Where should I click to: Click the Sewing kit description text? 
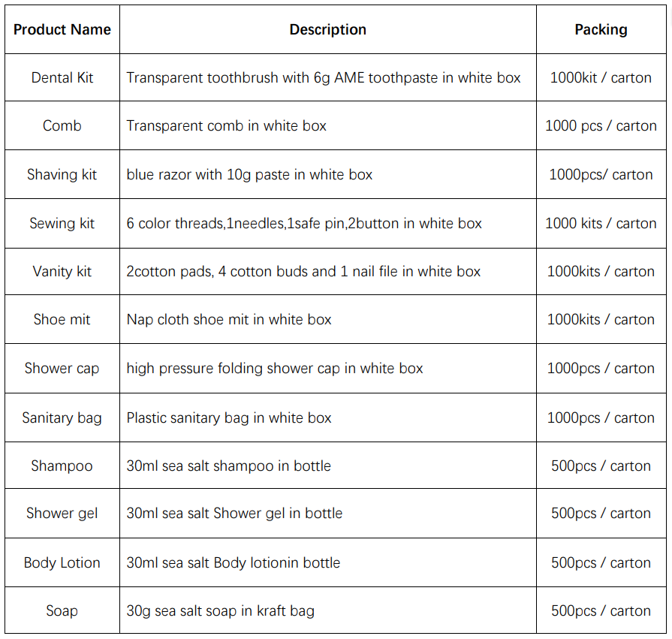click(x=304, y=223)
